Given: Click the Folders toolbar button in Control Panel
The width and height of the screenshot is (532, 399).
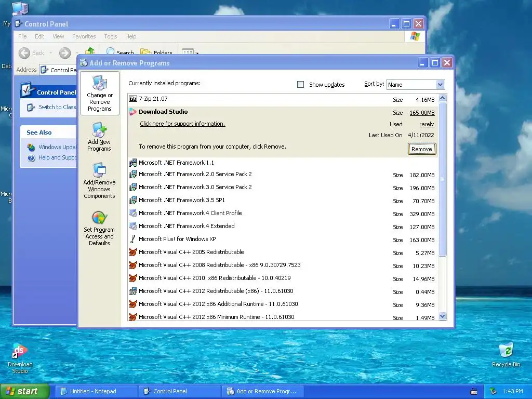Looking at the screenshot, I should click(x=156, y=52).
